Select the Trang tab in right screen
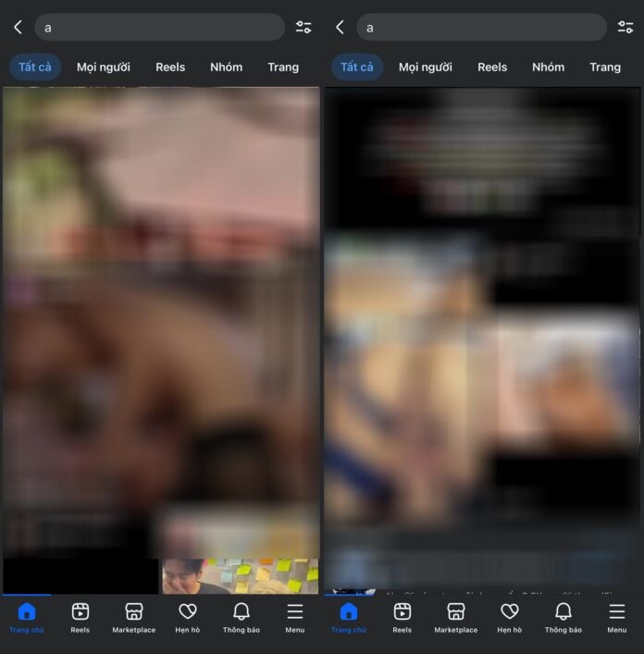This screenshot has height=654, width=644. click(605, 67)
